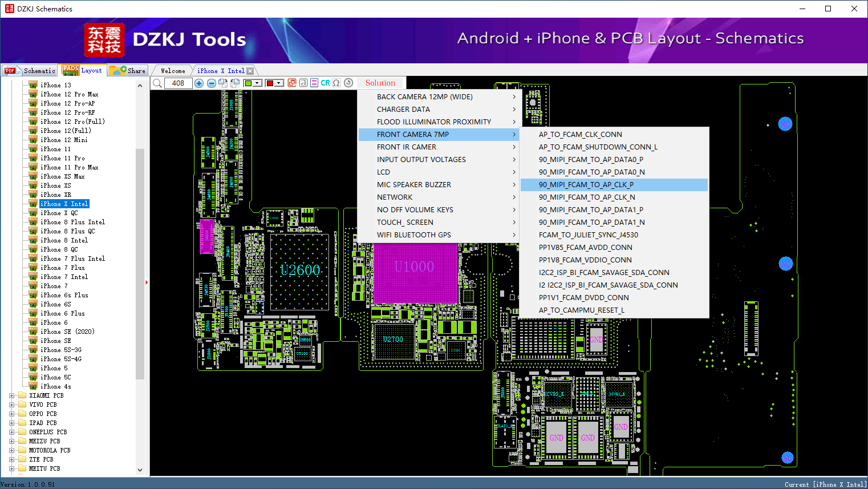Zoom in with the blue plus icon
The width and height of the screenshot is (868, 489).
(x=199, y=83)
